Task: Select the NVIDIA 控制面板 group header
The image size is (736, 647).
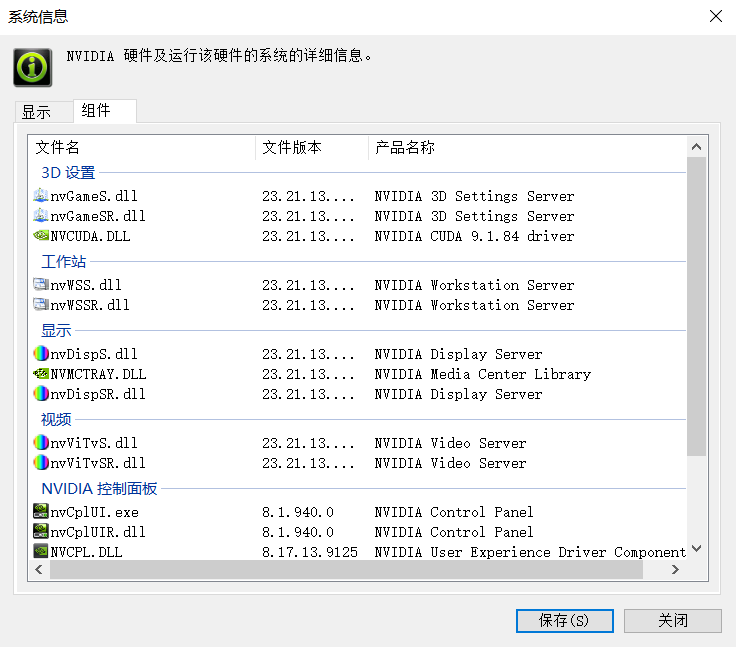Action: 99,489
